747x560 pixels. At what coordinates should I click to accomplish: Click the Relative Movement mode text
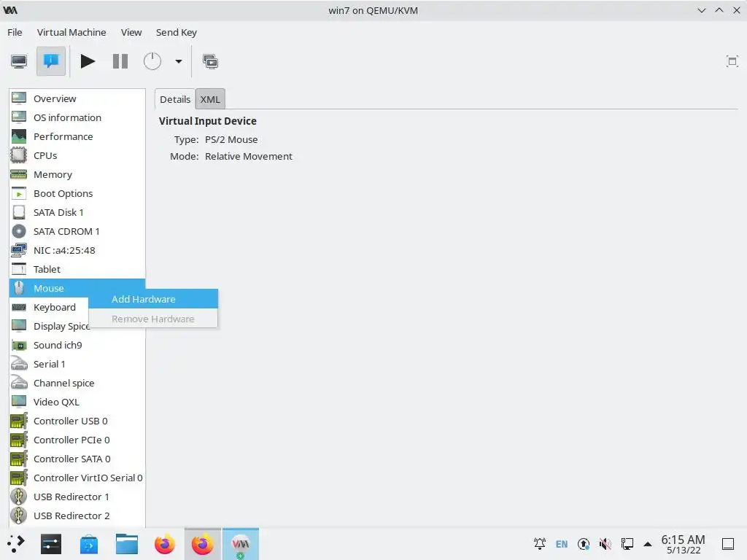coord(248,156)
